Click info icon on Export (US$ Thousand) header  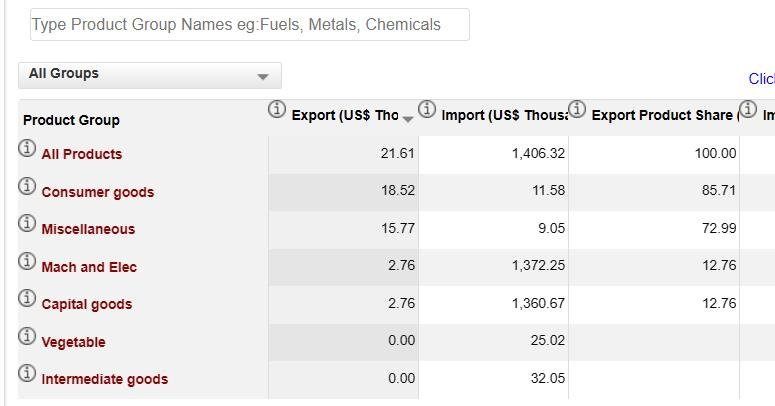[x=277, y=109]
